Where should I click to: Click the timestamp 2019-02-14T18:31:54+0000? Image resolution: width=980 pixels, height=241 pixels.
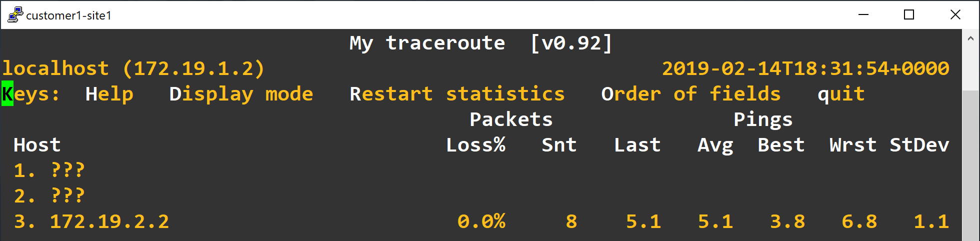coord(805,68)
